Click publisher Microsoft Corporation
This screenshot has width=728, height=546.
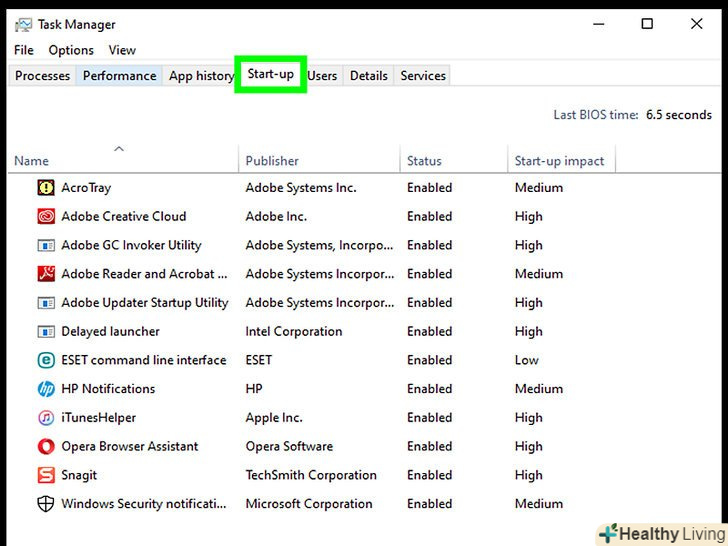[309, 504]
